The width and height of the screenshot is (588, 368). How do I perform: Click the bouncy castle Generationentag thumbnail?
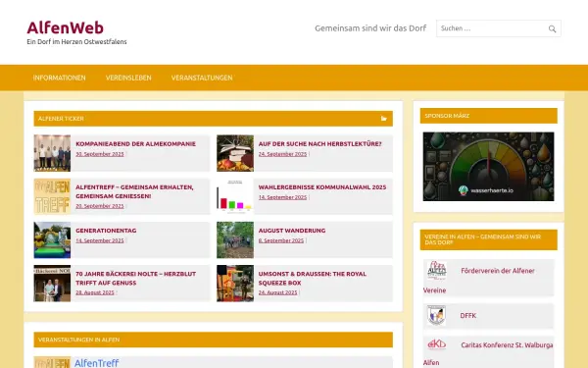pyautogui.click(x=52, y=240)
